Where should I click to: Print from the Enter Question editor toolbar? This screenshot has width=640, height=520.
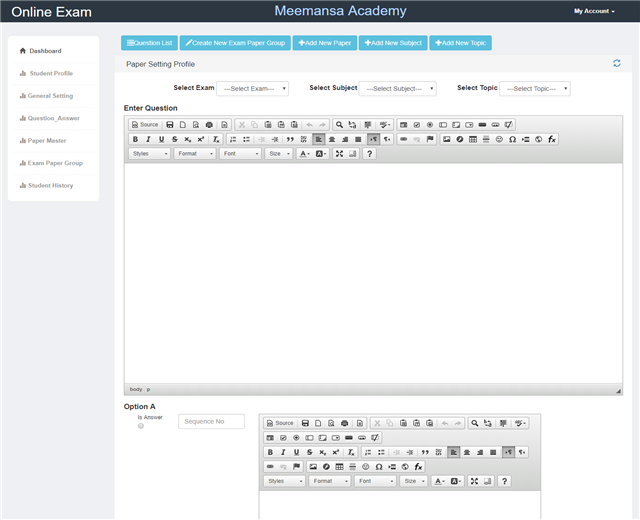coord(209,124)
